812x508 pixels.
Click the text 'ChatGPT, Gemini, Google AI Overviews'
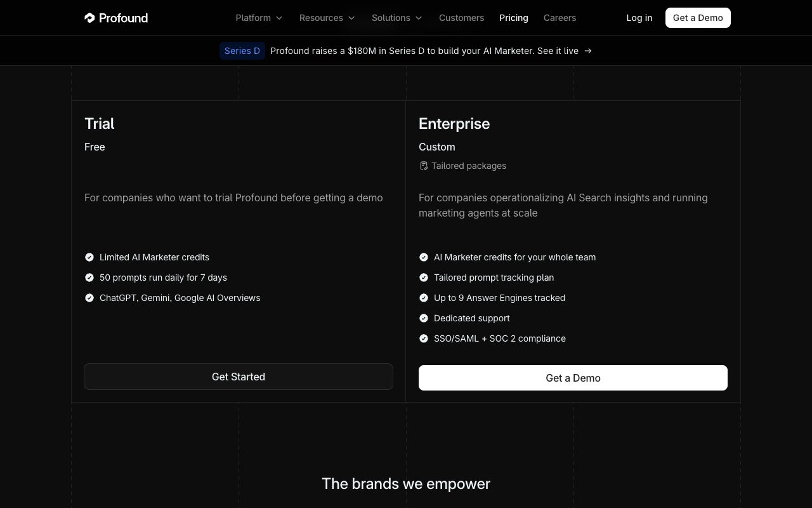pyautogui.click(x=180, y=298)
